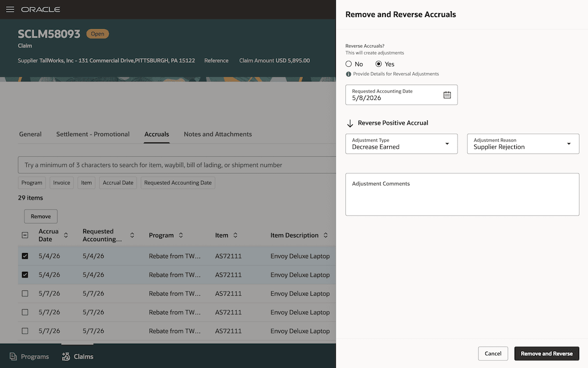Click the 29 items count text
Image resolution: width=588 pixels, height=368 pixels.
[30, 198]
